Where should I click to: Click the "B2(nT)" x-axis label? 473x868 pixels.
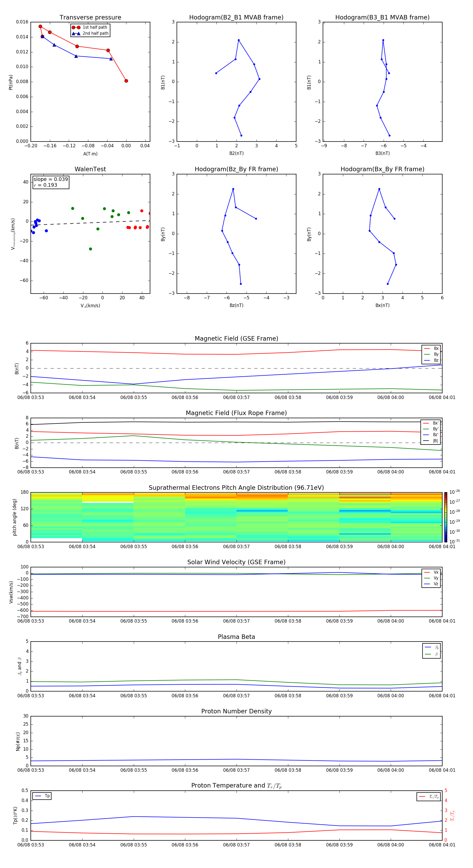236,153
